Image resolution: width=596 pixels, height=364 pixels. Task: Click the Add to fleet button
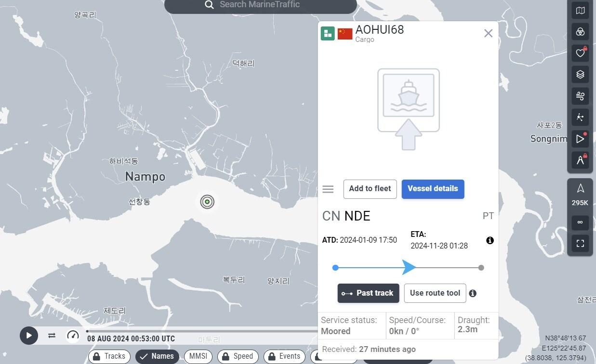coord(370,189)
